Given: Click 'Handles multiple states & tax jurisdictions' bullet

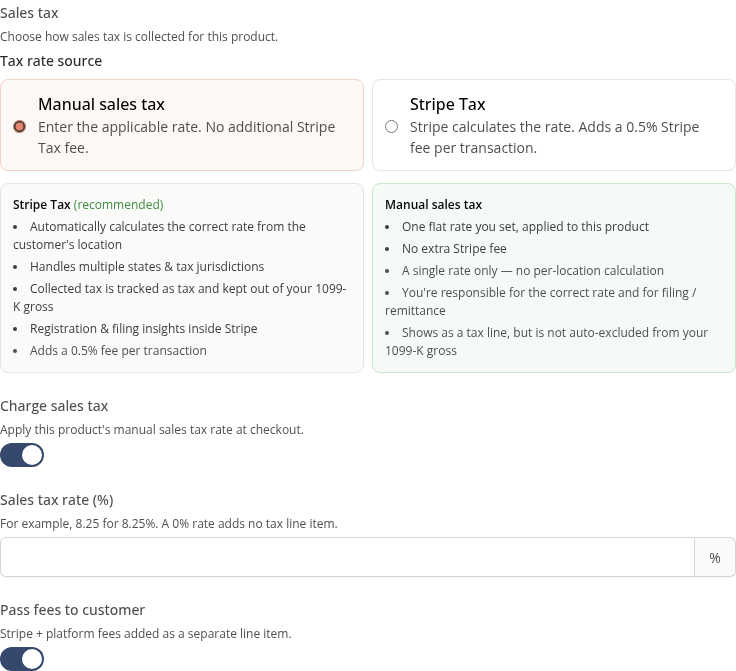Looking at the screenshot, I should (x=147, y=267).
